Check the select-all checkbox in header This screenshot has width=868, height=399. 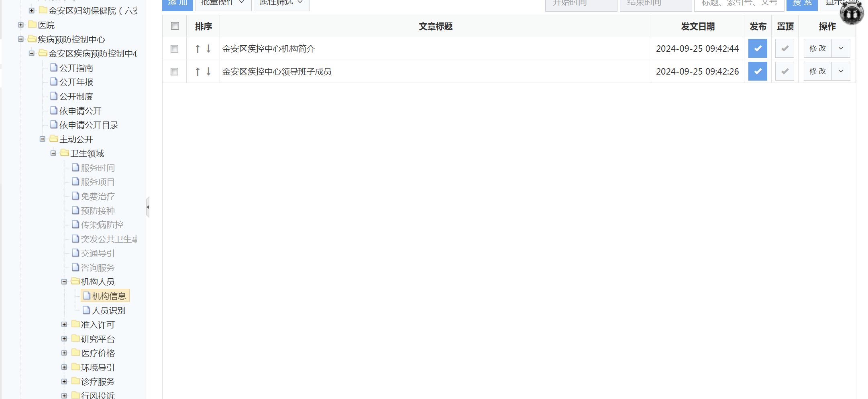175,26
